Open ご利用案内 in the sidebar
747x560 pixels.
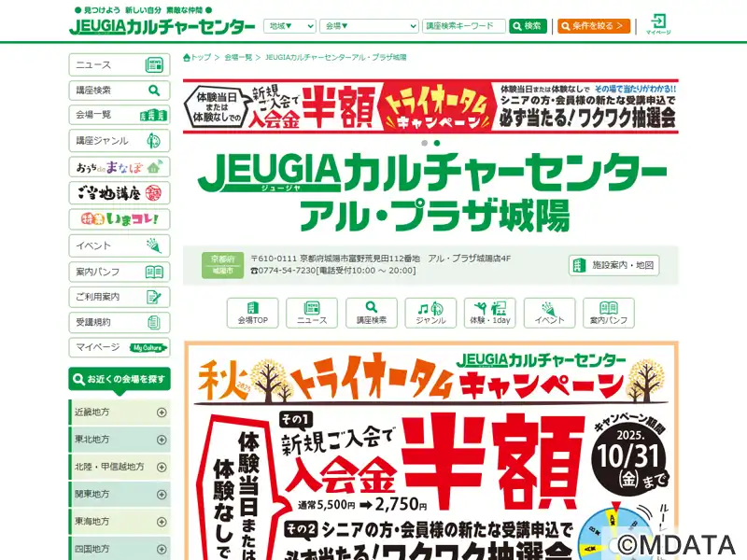tap(120, 297)
